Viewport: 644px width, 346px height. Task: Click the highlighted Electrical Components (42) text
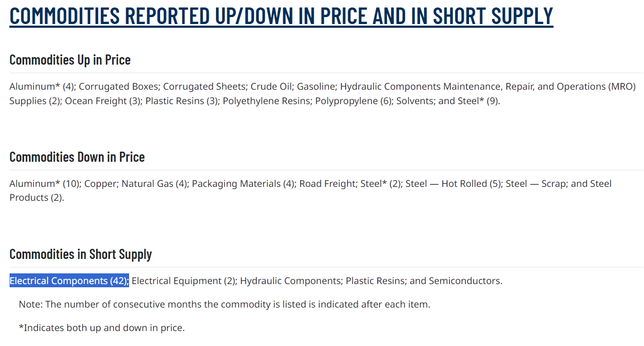(x=69, y=281)
